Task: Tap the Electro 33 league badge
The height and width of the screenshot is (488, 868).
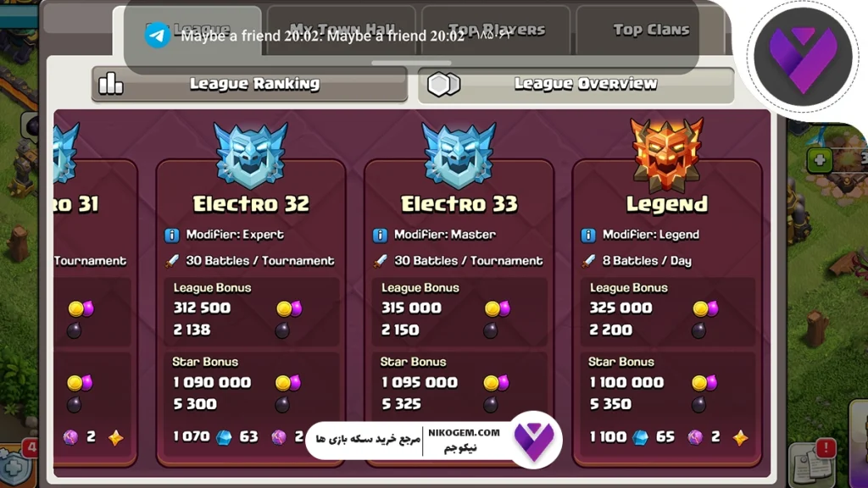Action: pos(459,155)
